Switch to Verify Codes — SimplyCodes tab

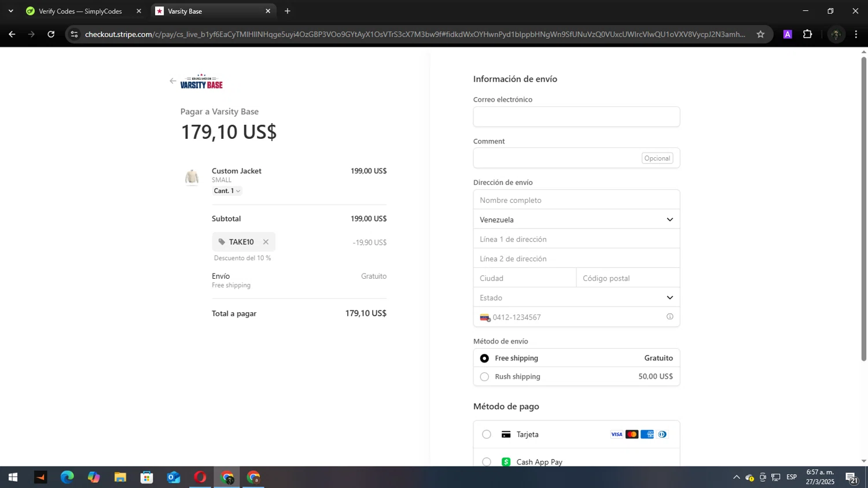point(81,11)
